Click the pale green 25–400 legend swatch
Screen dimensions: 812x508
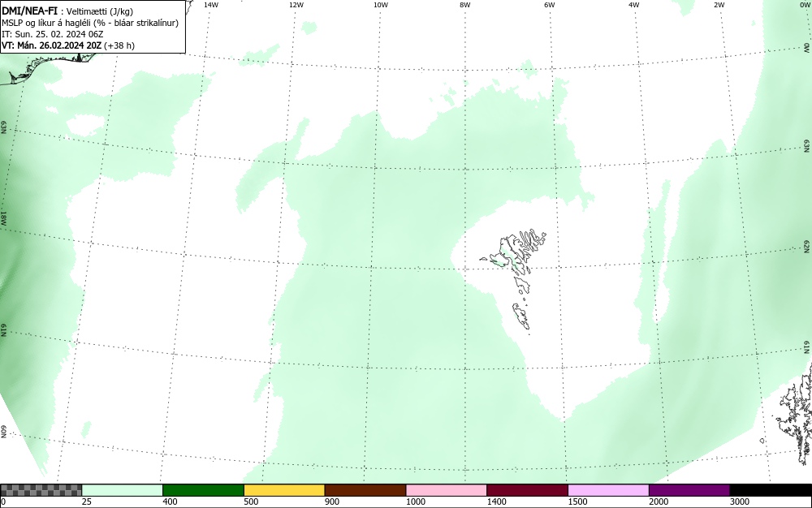tap(123, 490)
